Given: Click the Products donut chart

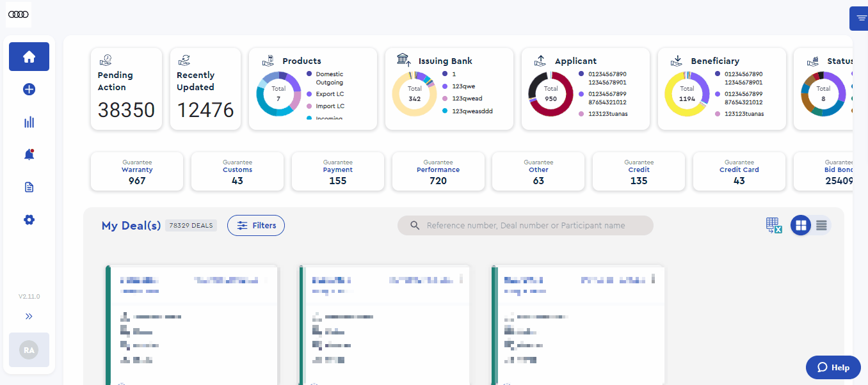Looking at the screenshot, I should click(278, 93).
